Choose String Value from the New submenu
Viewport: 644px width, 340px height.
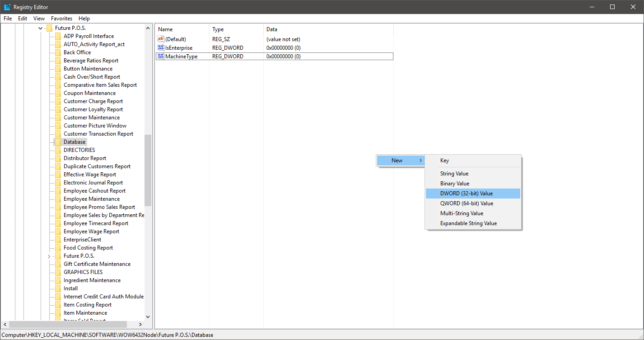coord(473,174)
